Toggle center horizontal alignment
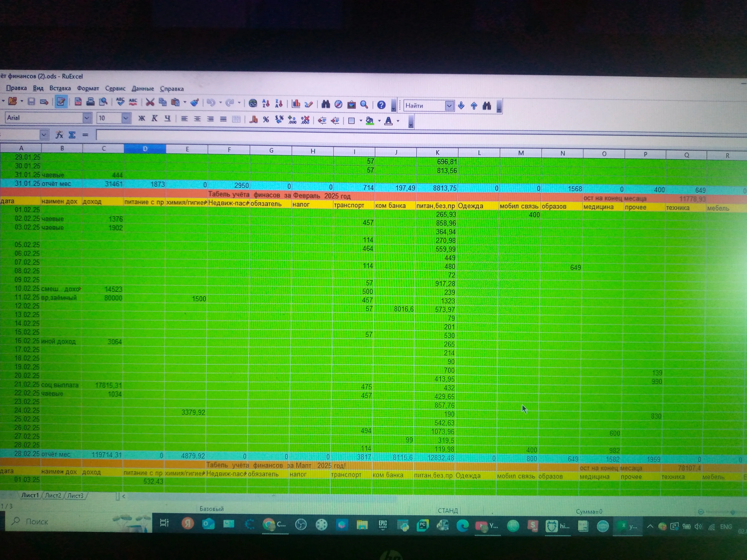This screenshot has width=747, height=560. 197,119
